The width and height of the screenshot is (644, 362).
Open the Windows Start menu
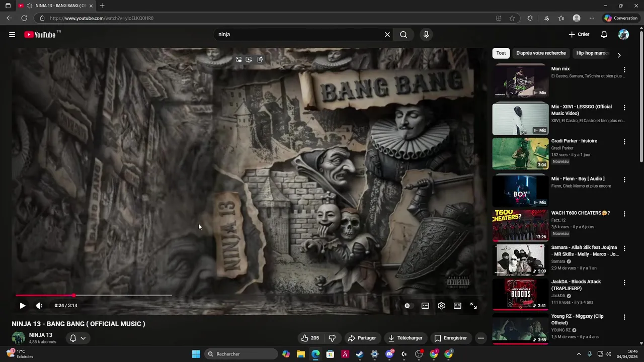tap(196, 354)
